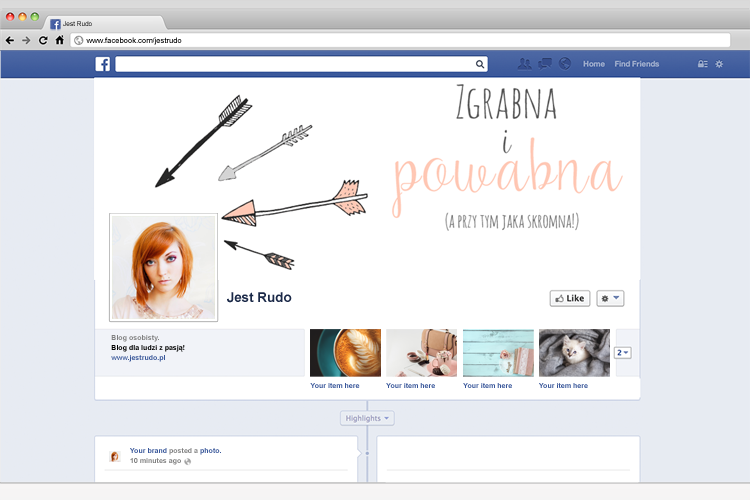Select the Jest Rudo browser tab
The height and width of the screenshot is (500, 750).
click(105, 23)
